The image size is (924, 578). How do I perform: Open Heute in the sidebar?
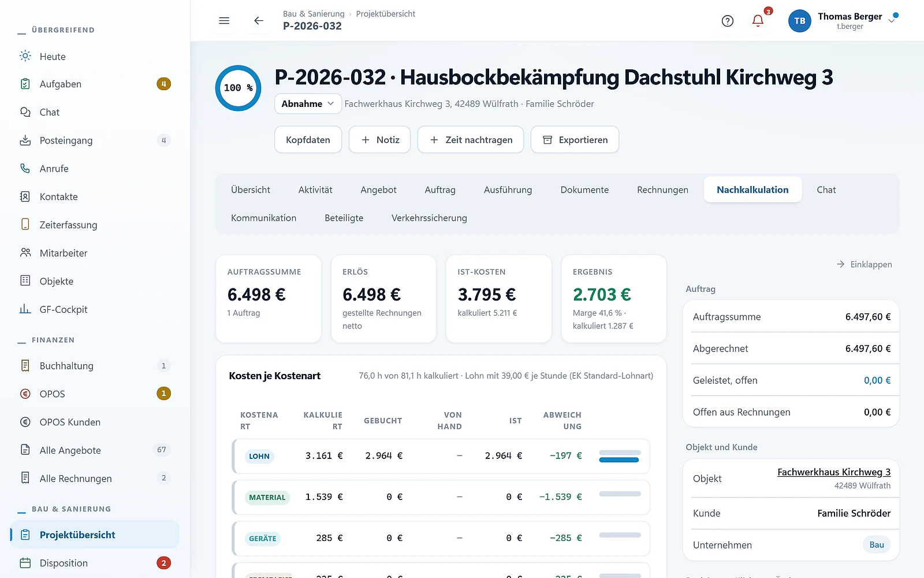(x=95, y=56)
